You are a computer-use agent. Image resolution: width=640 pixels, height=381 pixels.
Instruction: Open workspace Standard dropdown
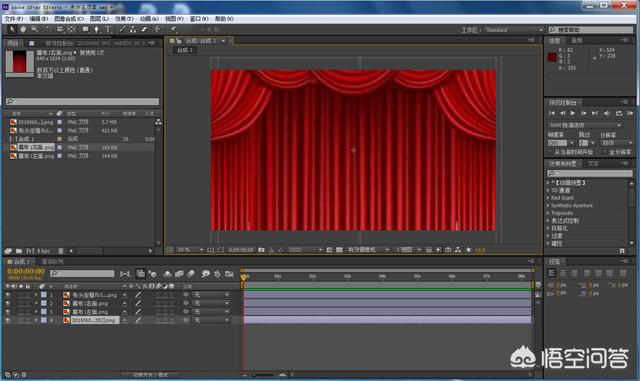click(x=514, y=30)
